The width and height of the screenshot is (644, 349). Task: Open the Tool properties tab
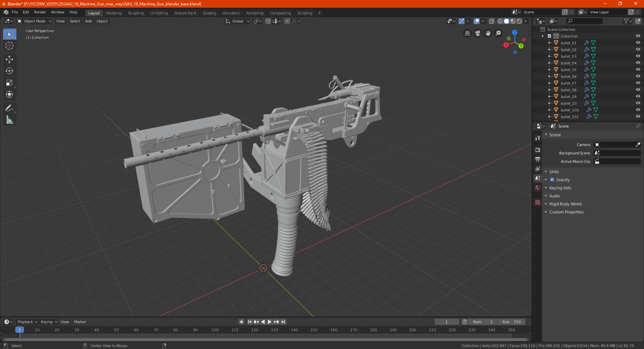pos(538,138)
